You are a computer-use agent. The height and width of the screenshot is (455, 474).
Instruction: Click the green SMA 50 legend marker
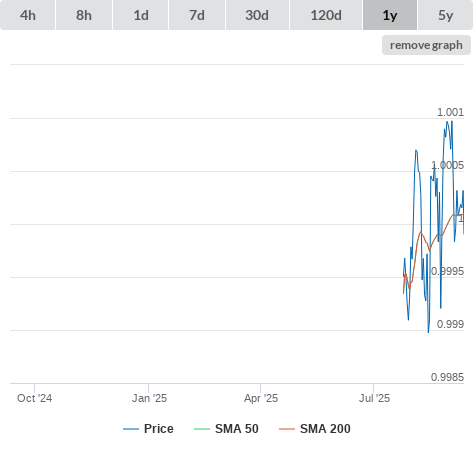202,429
